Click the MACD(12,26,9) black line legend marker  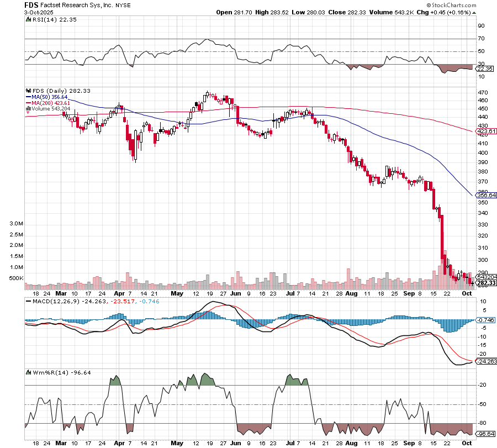point(28,301)
